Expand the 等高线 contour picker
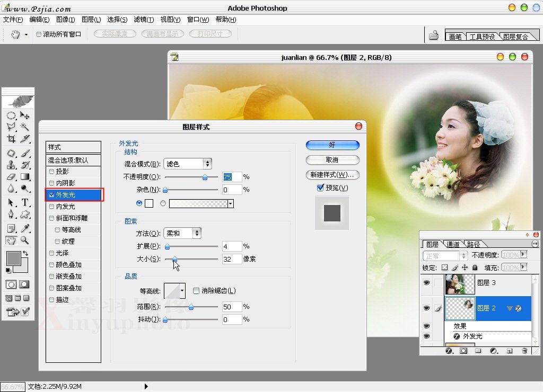Screen dimensions: 543x392 [182, 290]
